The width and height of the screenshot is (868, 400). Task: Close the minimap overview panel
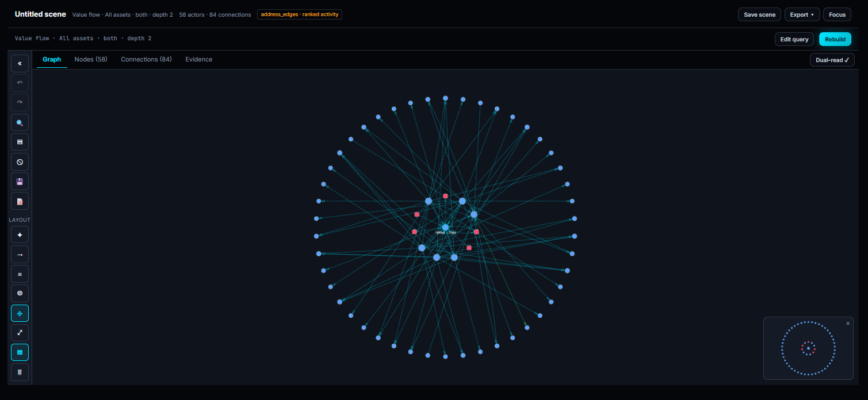pos(847,324)
